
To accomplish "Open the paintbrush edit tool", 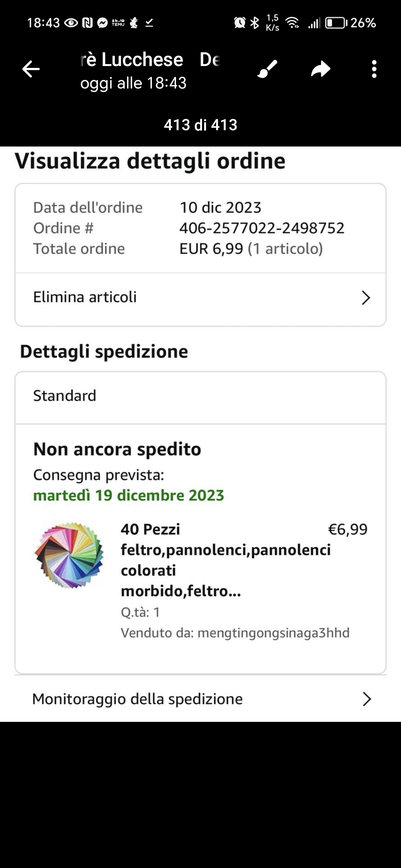I will (267, 69).
